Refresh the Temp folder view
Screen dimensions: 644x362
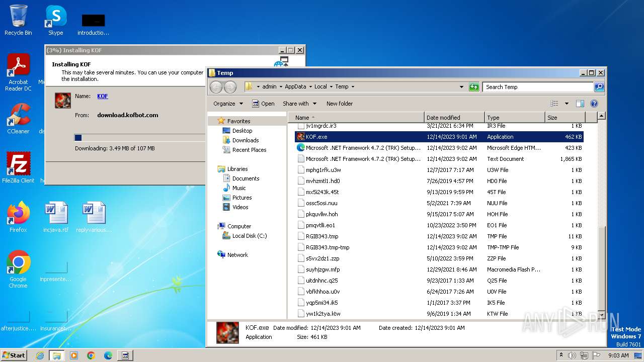point(473,87)
